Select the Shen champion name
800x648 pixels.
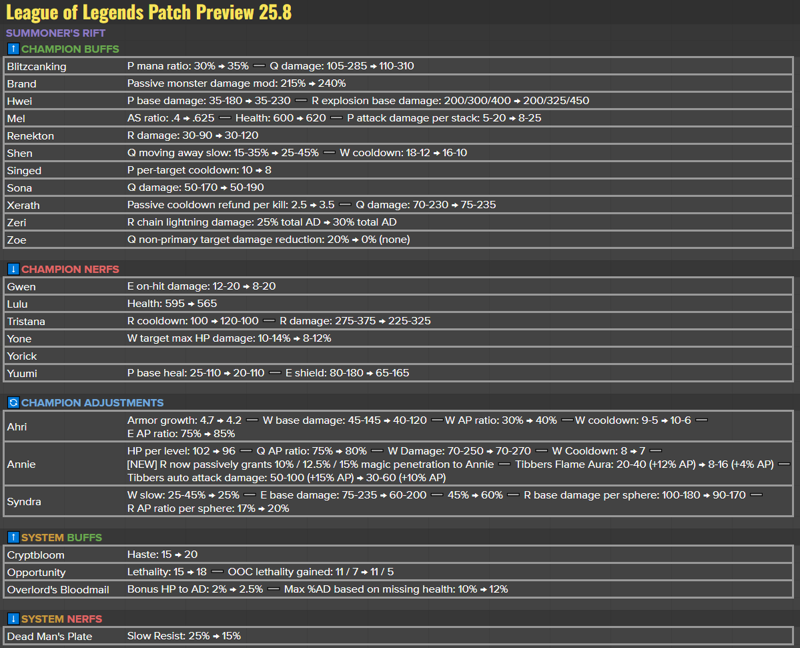click(19, 153)
